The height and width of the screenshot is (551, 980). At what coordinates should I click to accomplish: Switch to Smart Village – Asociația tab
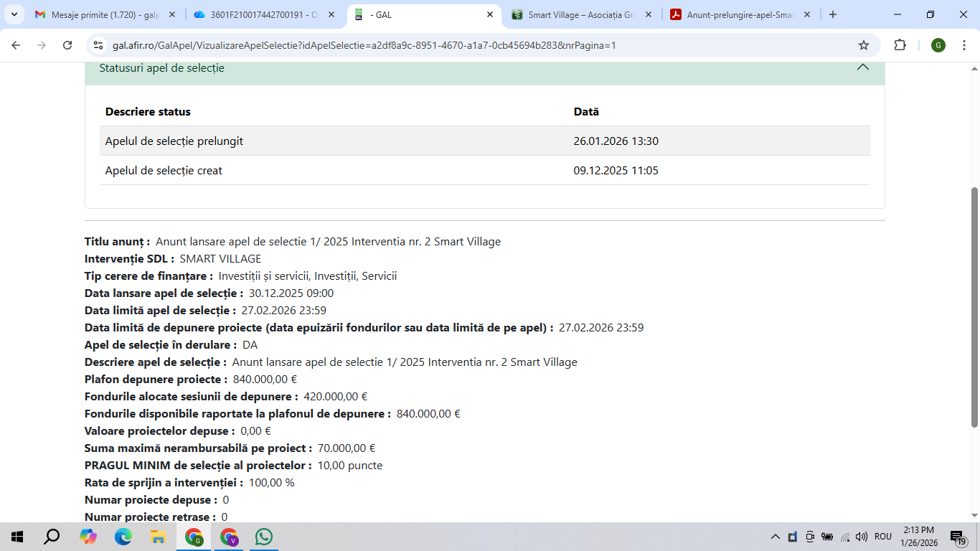point(581,14)
